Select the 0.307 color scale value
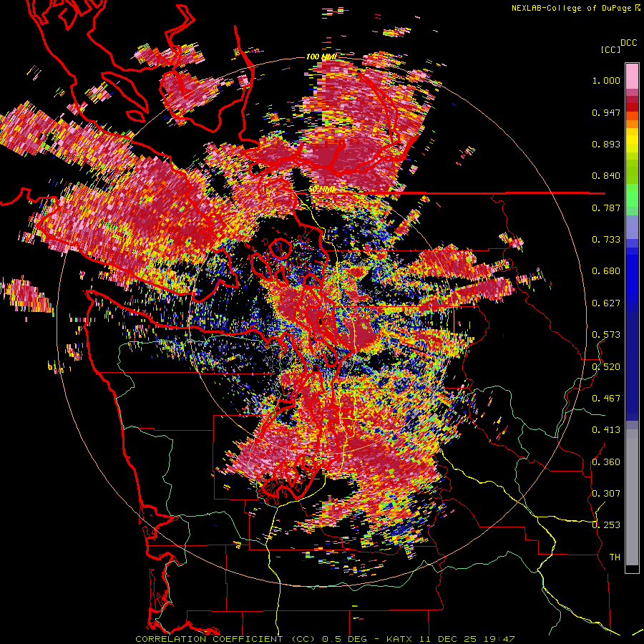The image size is (644, 644). coord(606,494)
